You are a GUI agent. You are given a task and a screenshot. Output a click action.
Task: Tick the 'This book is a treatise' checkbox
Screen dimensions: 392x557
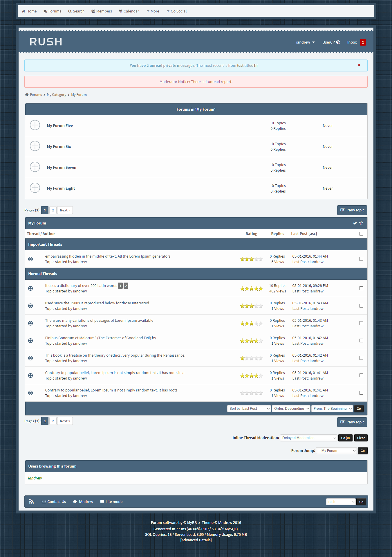pos(361,358)
